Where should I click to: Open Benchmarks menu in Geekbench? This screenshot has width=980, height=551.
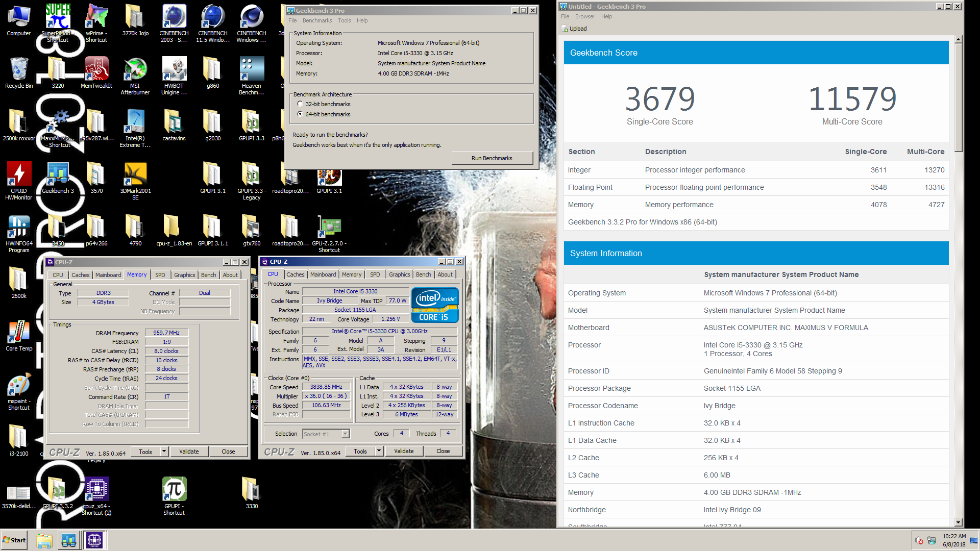(x=317, y=20)
